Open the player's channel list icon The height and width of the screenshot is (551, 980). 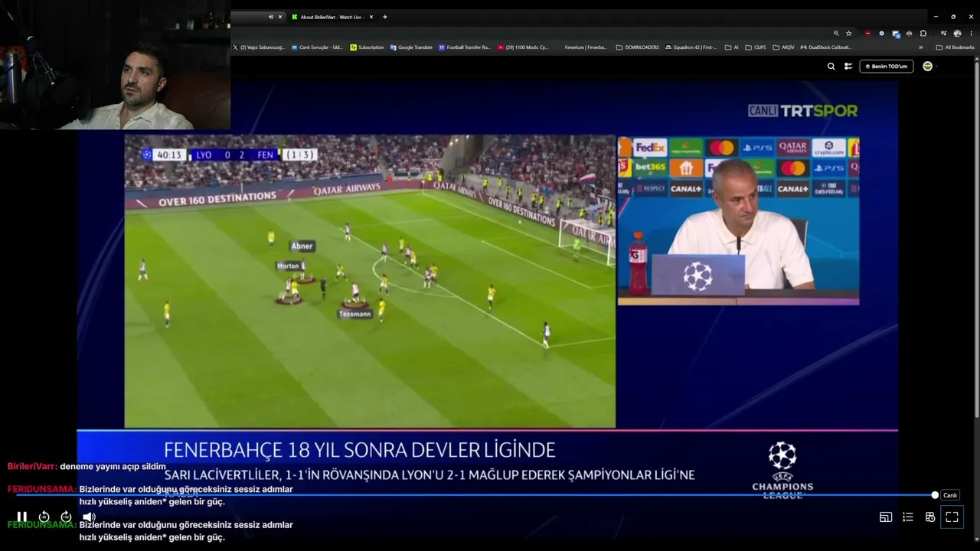(908, 517)
